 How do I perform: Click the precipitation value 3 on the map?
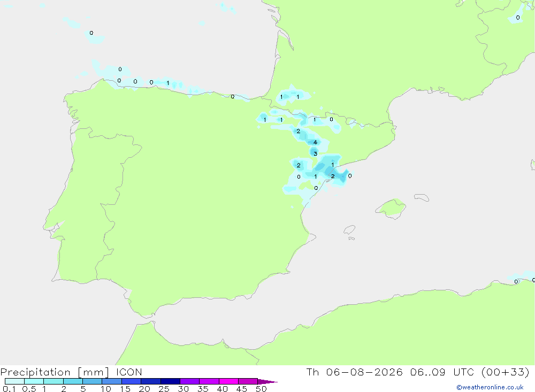315,153
